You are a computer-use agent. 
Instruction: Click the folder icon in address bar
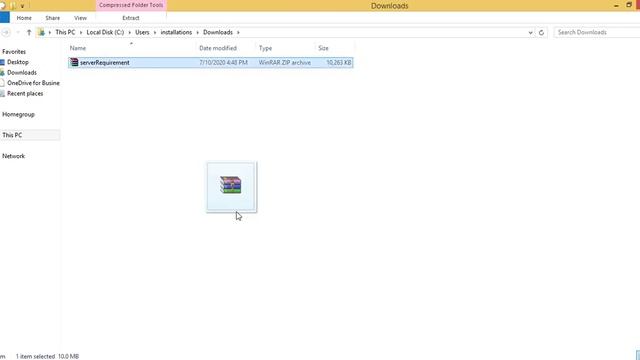pos(41,32)
